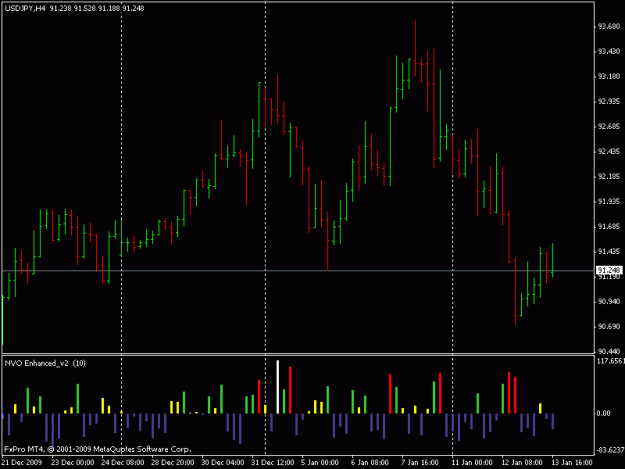Viewport: 625px width, 469px height.
Task: Select the NVO Enhanced_v2 (10) indicator label
Action: [x=45, y=363]
